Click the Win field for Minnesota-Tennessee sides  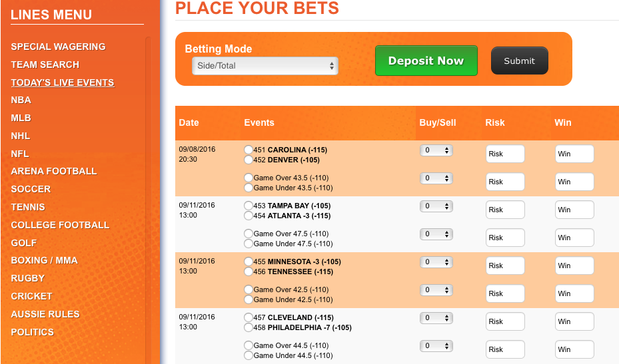pos(574,266)
